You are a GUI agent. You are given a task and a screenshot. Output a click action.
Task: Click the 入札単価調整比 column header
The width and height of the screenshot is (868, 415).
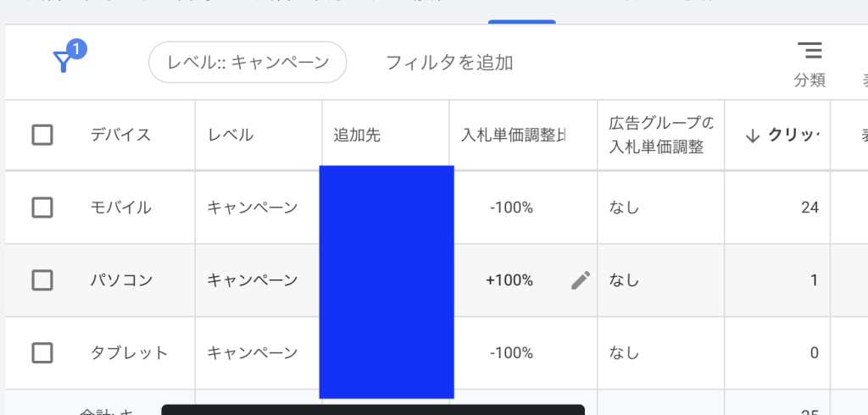513,135
